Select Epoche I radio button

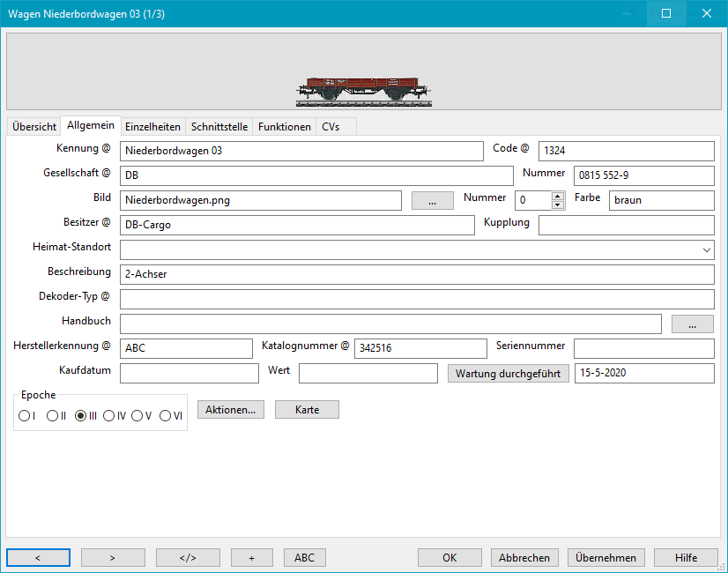tap(24, 416)
